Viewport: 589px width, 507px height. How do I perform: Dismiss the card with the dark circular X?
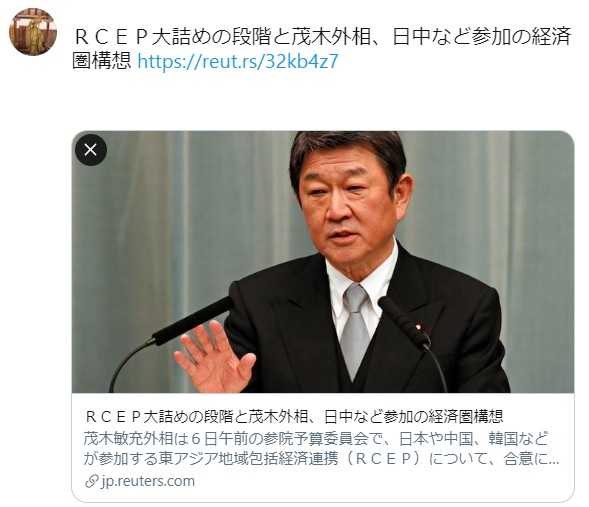[91, 150]
